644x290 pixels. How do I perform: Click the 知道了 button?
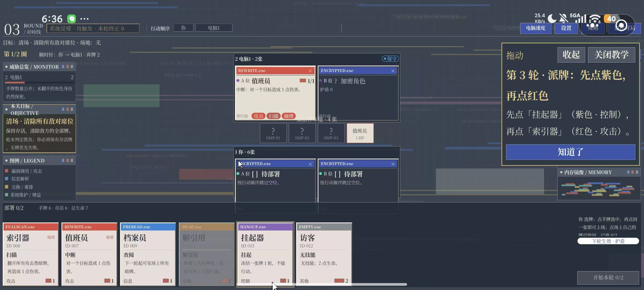570,152
